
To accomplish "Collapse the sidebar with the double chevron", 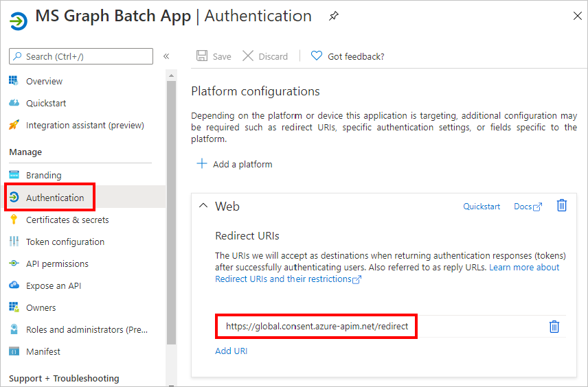I will point(166,56).
